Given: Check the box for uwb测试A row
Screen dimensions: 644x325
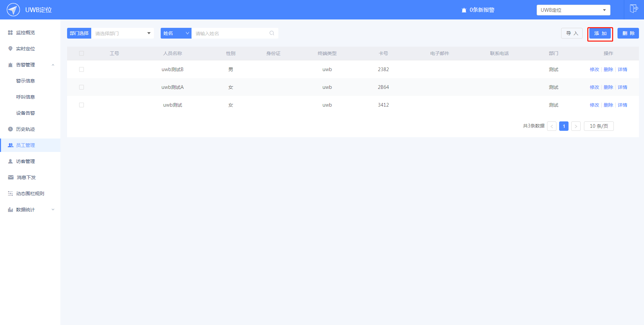Looking at the screenshot, I should [82, 87].
